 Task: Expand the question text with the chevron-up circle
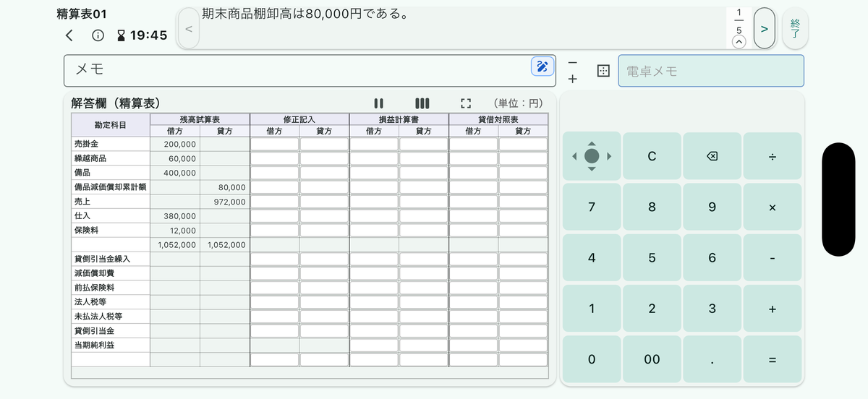coord(739,42)
